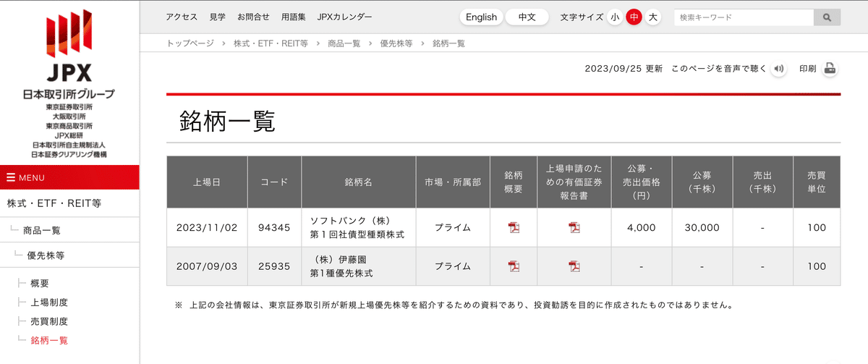The width and height of the screenshot is (868, 364).
Task: Open 用語集 in top navigation
Action: point(293,17)
